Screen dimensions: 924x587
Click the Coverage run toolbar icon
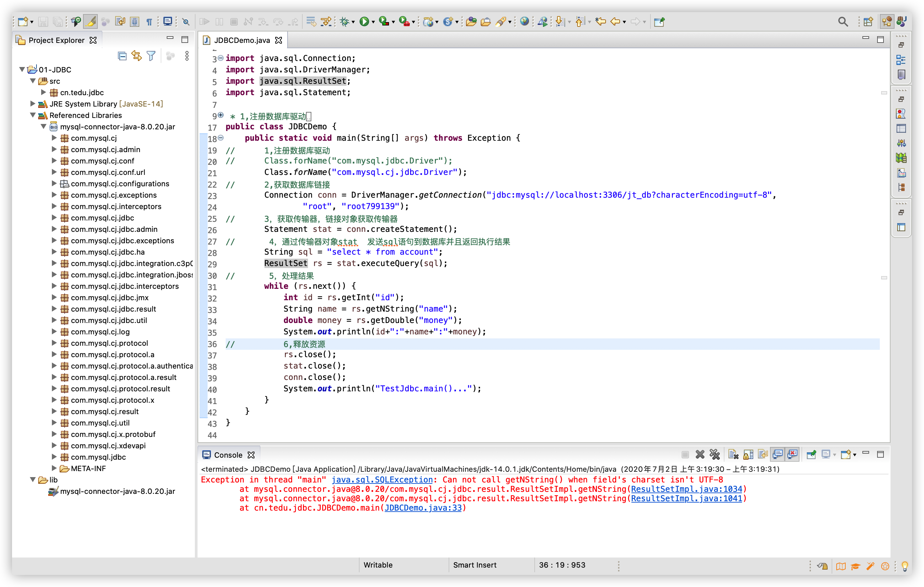pos(384,21)
